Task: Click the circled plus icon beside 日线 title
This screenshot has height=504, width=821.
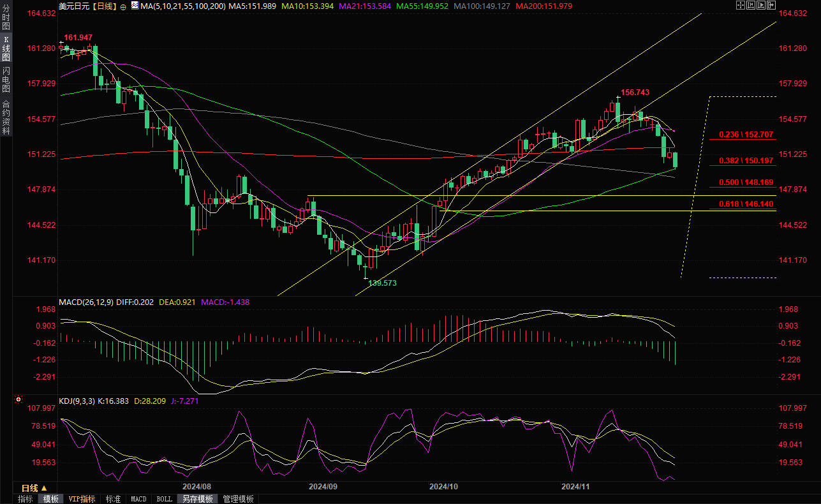Action: [123, 6]
